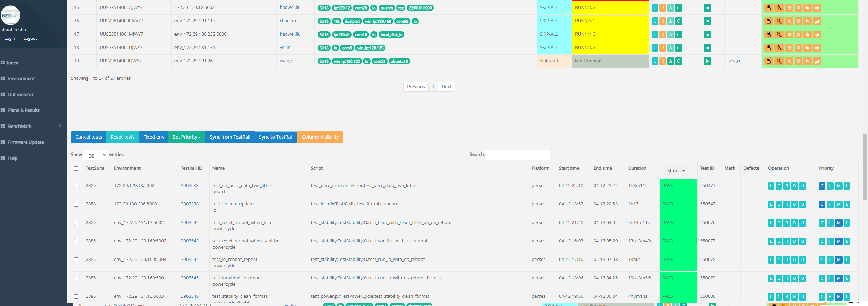The image size is (868, 306).
Task: Click operation L icon for test 550171
Action: pos(771,186)
